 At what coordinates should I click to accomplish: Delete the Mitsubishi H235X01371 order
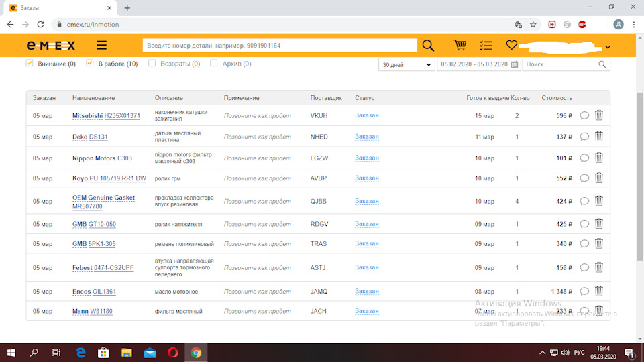pos(599,115)
